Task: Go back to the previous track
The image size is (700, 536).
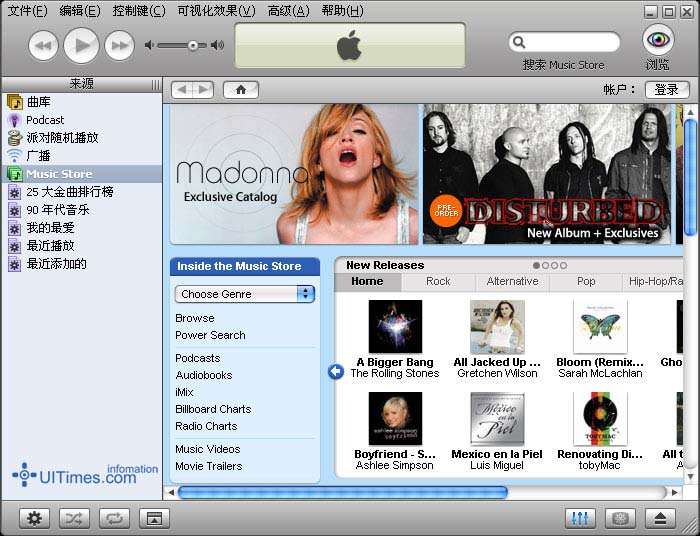Action: pos(44,45)
